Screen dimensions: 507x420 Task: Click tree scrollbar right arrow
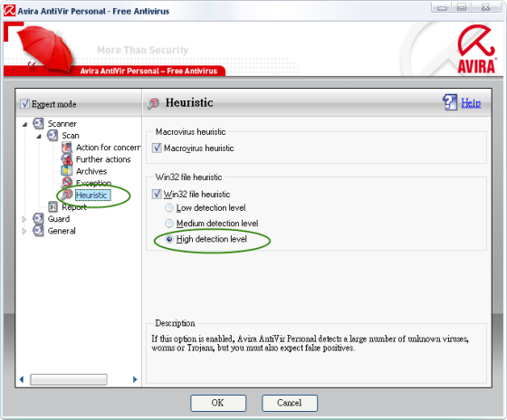(135, 379)
